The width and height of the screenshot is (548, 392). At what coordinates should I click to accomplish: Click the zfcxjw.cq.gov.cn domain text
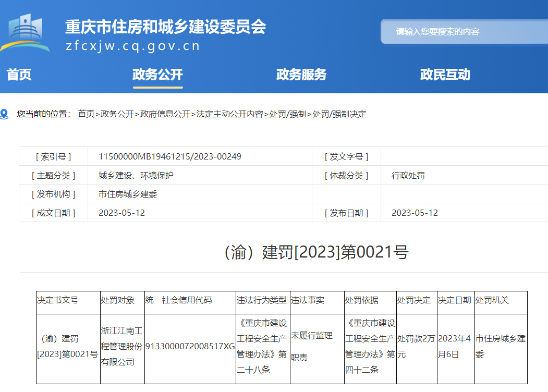[x=133, y=46]
